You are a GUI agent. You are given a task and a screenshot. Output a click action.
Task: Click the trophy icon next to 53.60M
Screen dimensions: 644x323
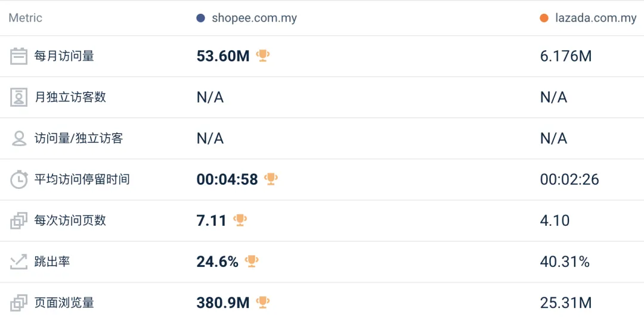pyautogui.click(x=262, y=55)
